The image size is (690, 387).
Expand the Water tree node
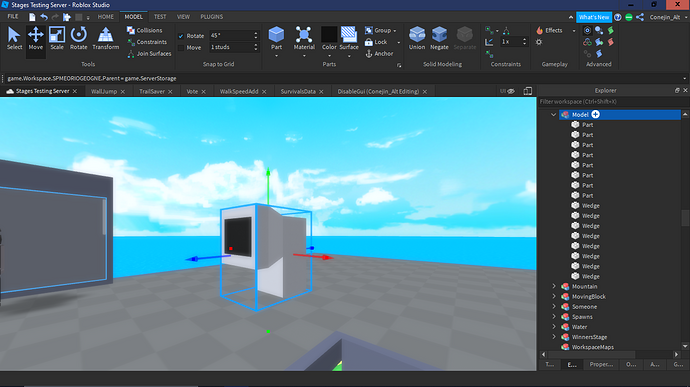click(554, 327)
